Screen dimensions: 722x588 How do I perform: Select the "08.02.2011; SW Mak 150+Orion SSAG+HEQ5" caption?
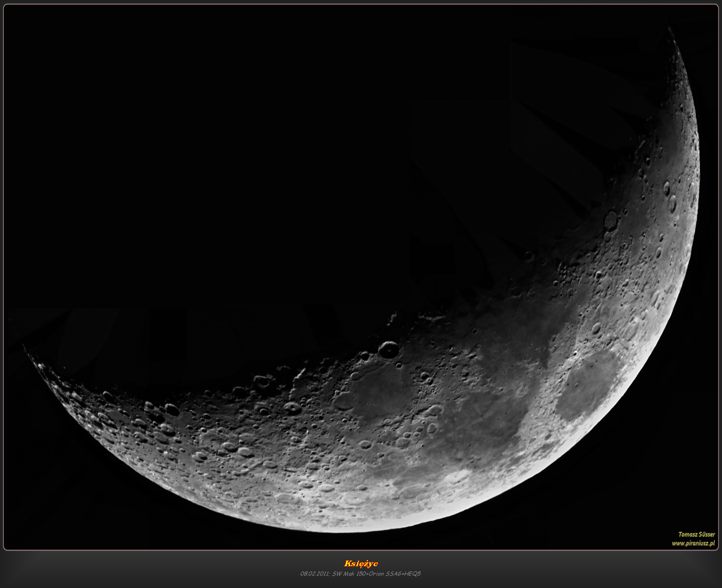tap(360, 574)
